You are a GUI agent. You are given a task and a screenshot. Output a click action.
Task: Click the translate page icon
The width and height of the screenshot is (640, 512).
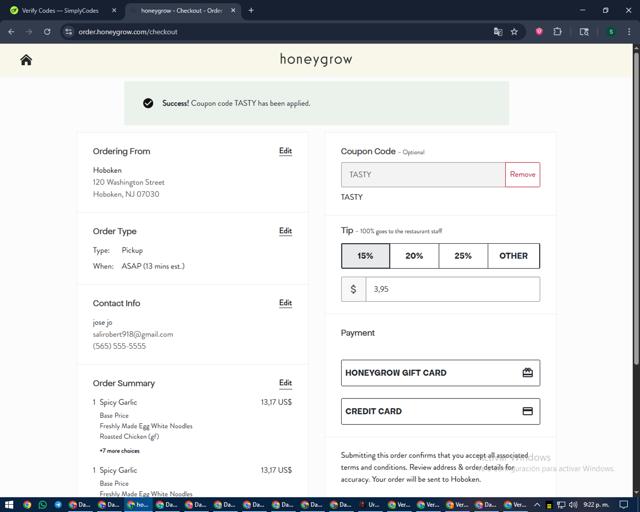498,32
